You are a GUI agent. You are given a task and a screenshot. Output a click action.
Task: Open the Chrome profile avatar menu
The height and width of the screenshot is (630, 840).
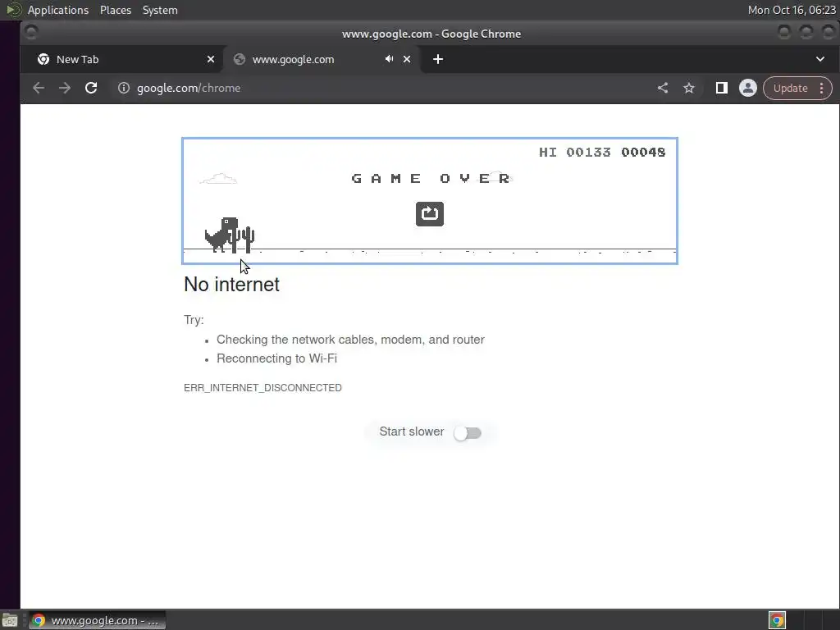tap(748, 88)
